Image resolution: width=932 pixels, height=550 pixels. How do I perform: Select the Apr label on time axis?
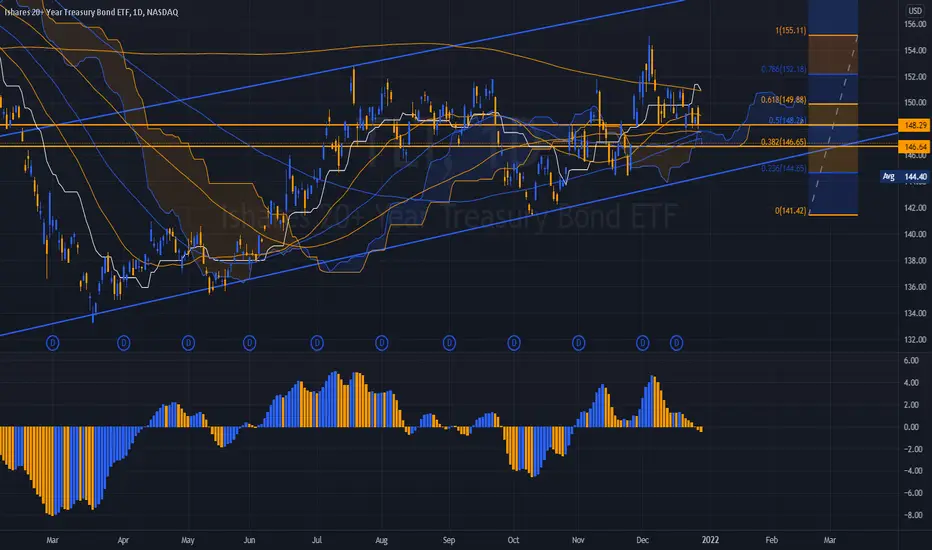tap(123, 540)
